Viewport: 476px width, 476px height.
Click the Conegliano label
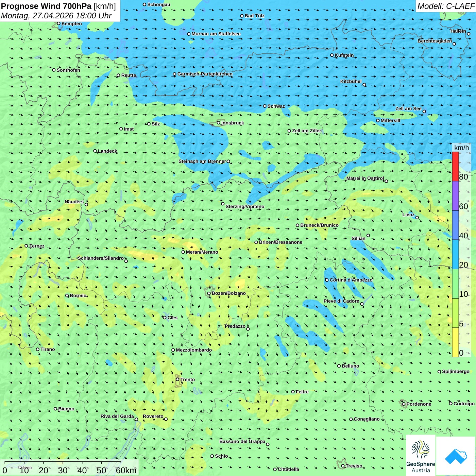[x=367, y=419]
